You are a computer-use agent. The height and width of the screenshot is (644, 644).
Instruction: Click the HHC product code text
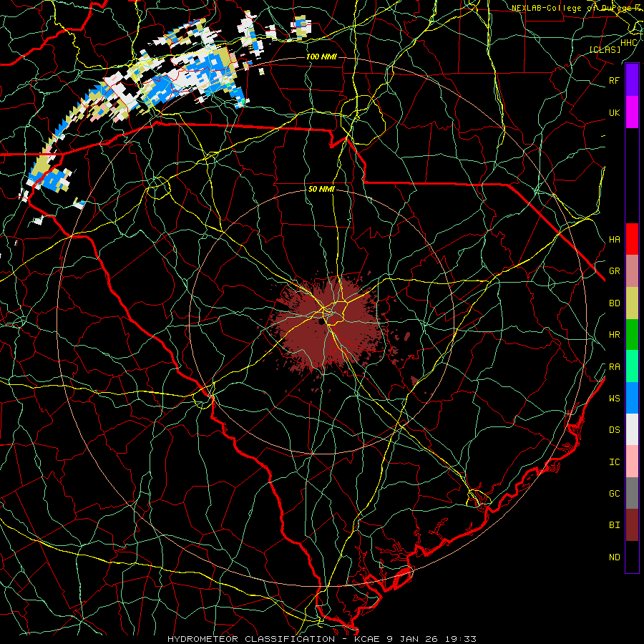pyautogui.click(x=628, y=43)
